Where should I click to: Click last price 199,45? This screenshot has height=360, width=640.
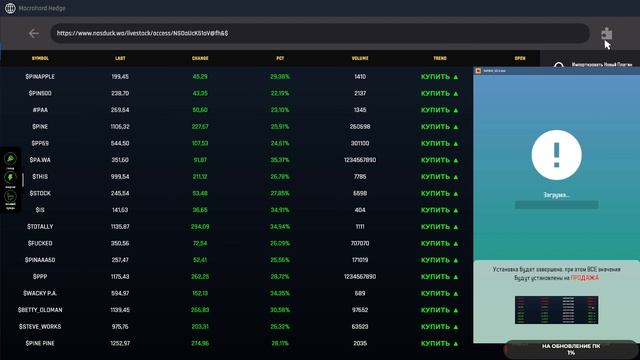(x=120, y=77)
